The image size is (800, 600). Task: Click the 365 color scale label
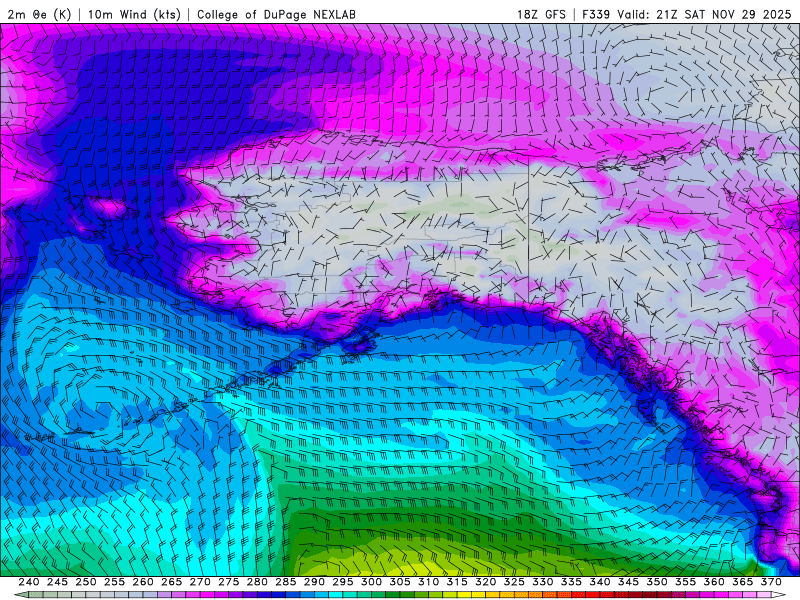(743, 582)
